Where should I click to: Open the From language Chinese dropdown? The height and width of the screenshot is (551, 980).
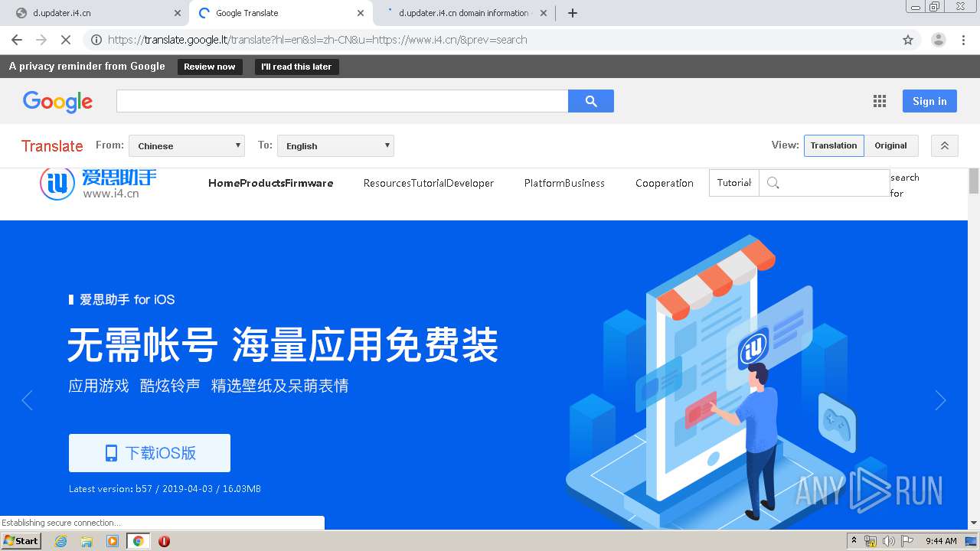187,145
